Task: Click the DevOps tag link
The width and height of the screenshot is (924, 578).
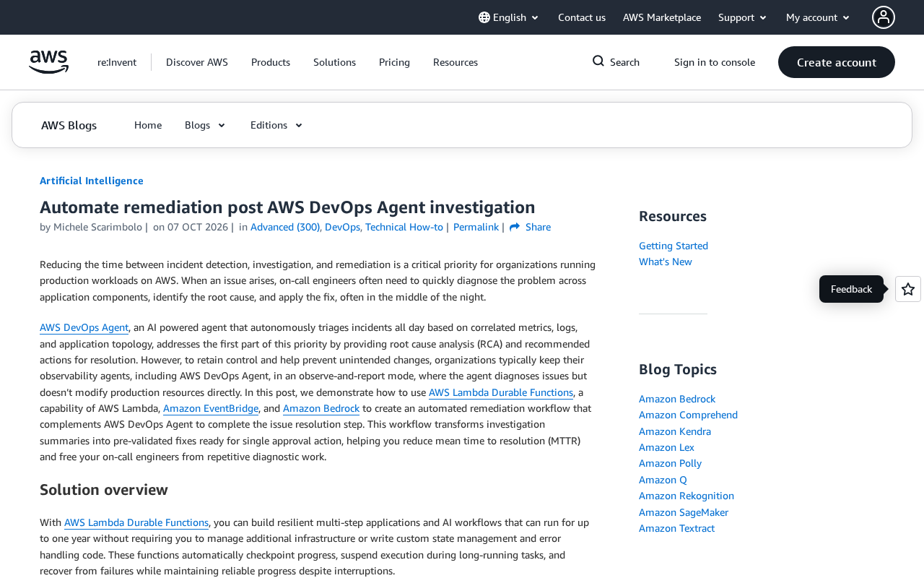Action: 342,227
